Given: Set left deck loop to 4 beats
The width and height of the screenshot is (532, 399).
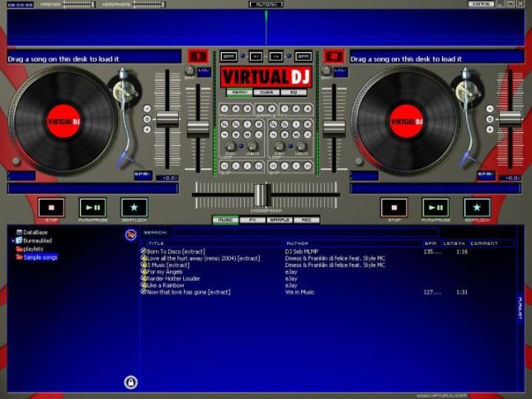Looking at the screenshot, I should click(x=224, y=134).
